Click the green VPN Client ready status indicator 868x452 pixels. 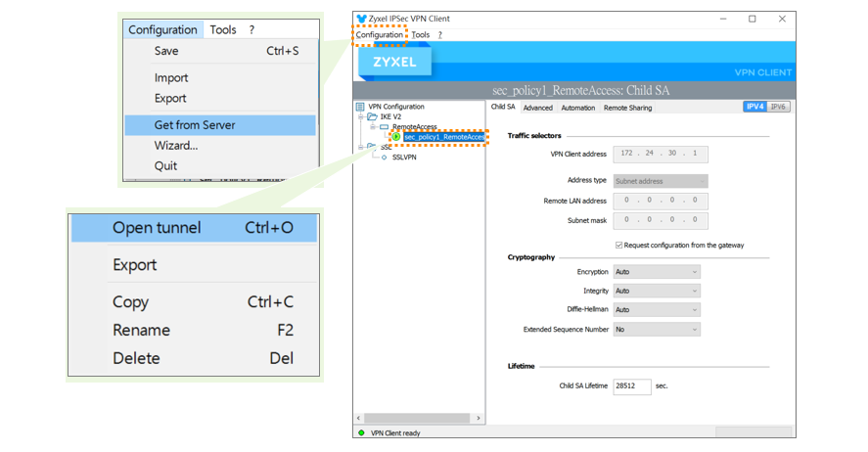(361, 432)
